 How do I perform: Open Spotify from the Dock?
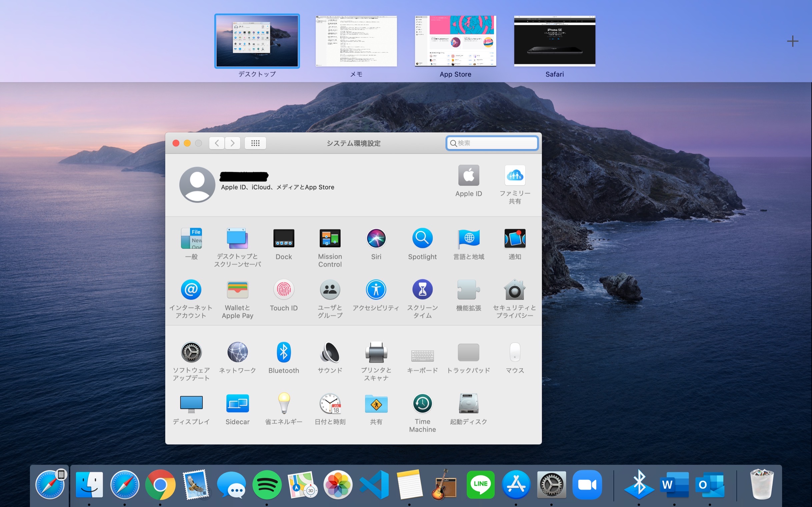pyautogui.click(x=267, y=485)
